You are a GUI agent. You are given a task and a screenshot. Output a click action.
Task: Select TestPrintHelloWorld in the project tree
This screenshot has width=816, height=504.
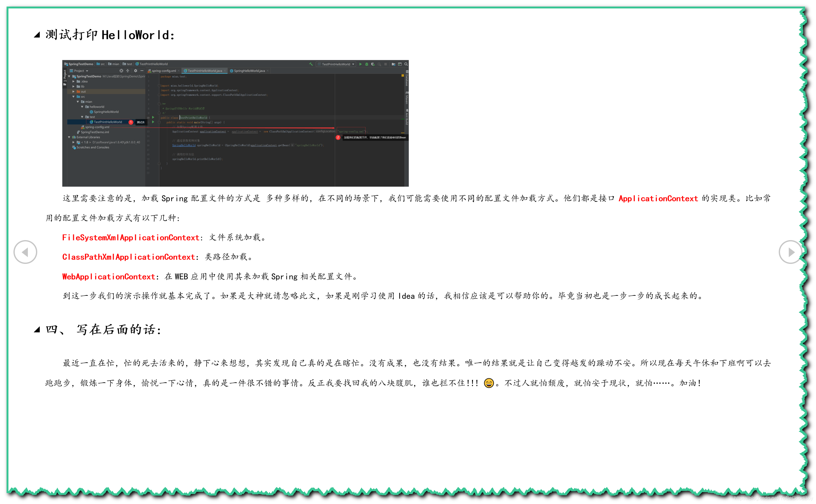click(107, 122)
